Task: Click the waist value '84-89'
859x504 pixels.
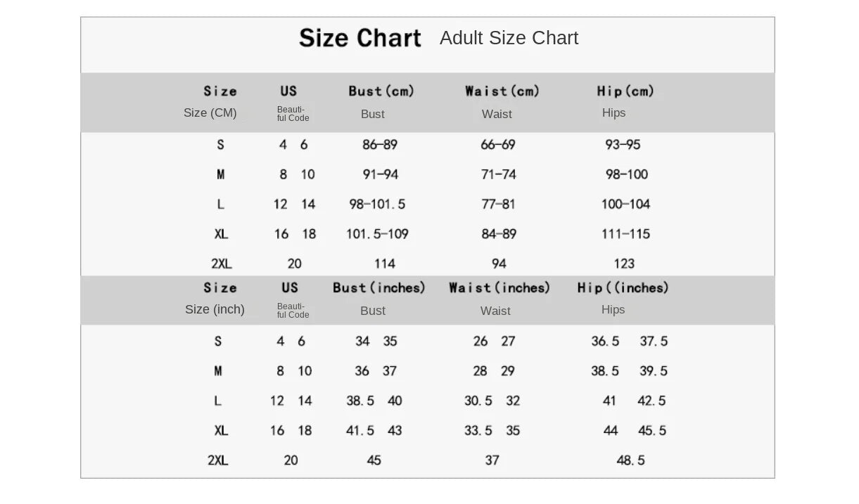Action: pyautogui.click(x=498, y=234)
